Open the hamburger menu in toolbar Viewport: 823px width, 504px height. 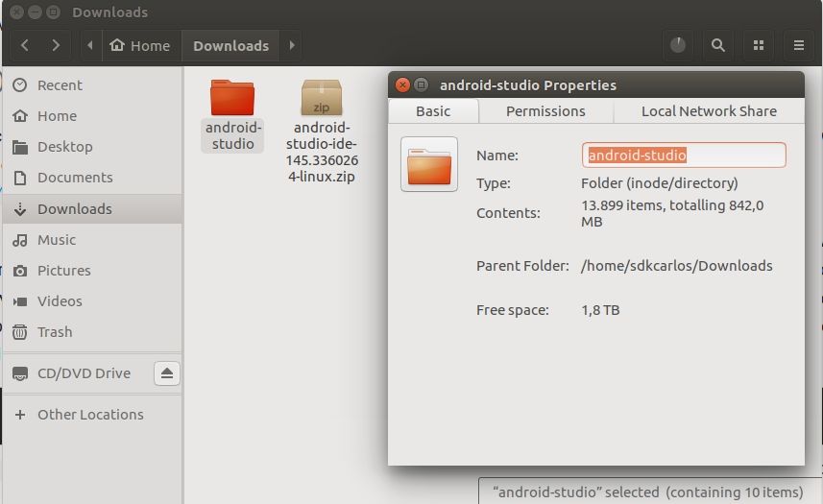pyautogui.click(x=798, y=46)
